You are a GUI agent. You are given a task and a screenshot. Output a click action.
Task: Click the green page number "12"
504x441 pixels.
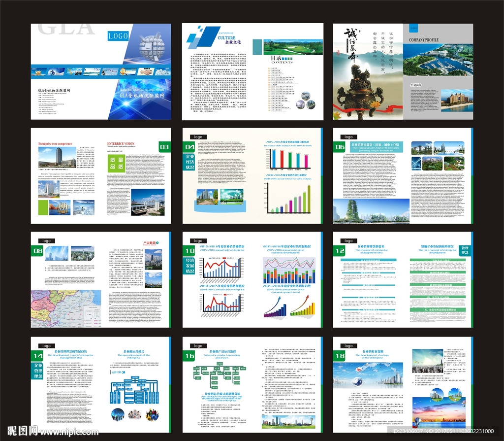[341, 251]
